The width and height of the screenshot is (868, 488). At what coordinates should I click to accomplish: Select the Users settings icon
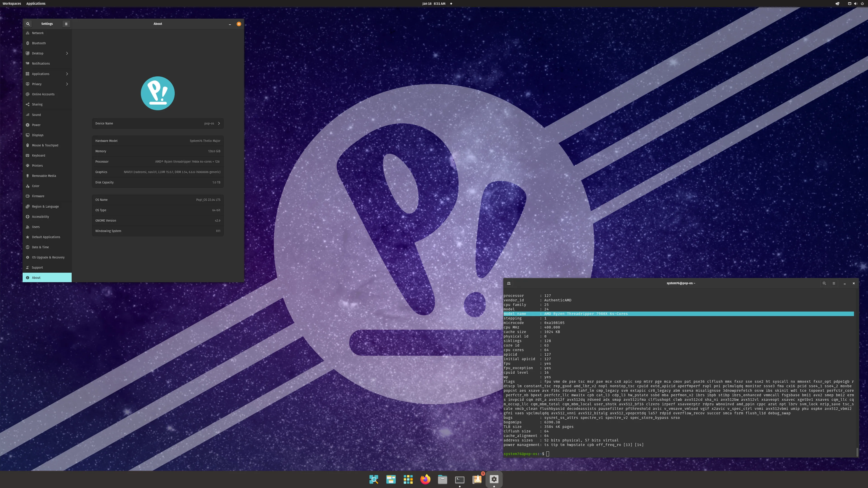[28, 227]
